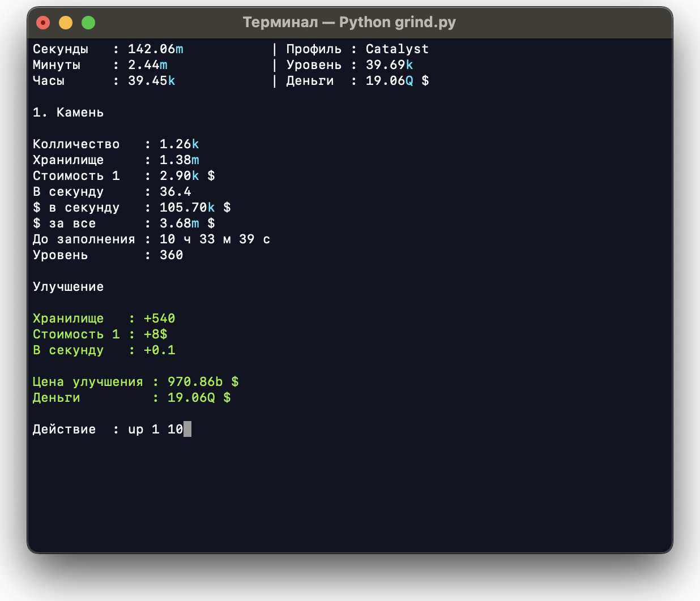700x601 pixels.
Task: Click the hours value 39.45k
Action: click(x=151, y=81)
